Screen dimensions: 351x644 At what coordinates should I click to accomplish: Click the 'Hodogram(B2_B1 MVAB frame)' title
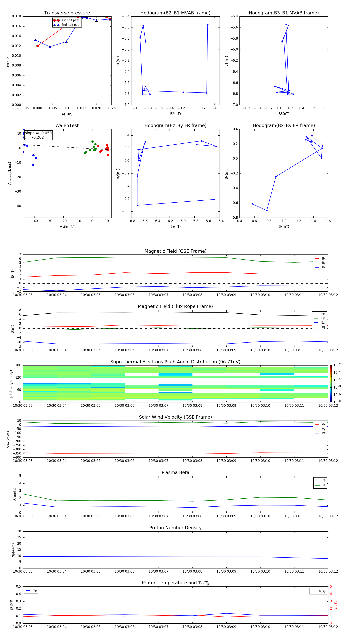[175, 13]
